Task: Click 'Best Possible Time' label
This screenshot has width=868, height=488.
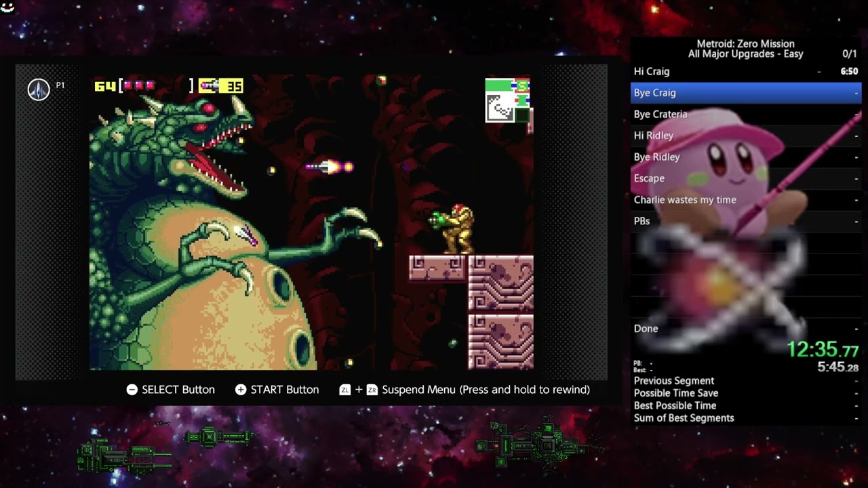Action: [675, 405]
